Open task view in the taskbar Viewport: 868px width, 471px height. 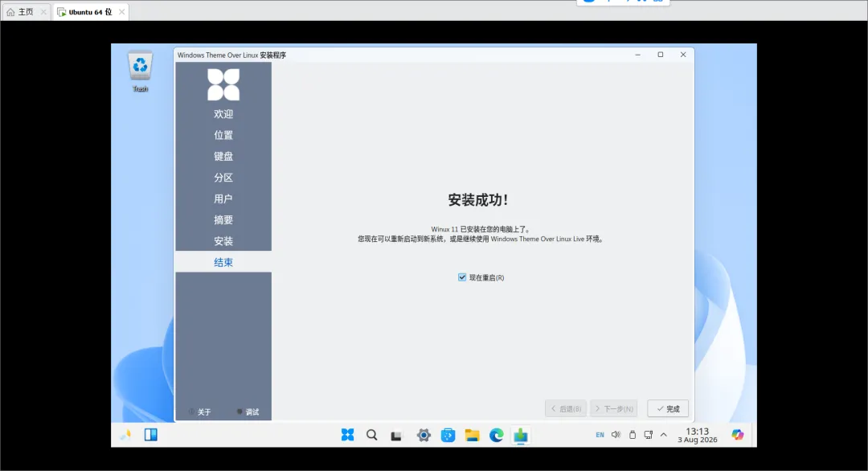[x=395, y=436]
